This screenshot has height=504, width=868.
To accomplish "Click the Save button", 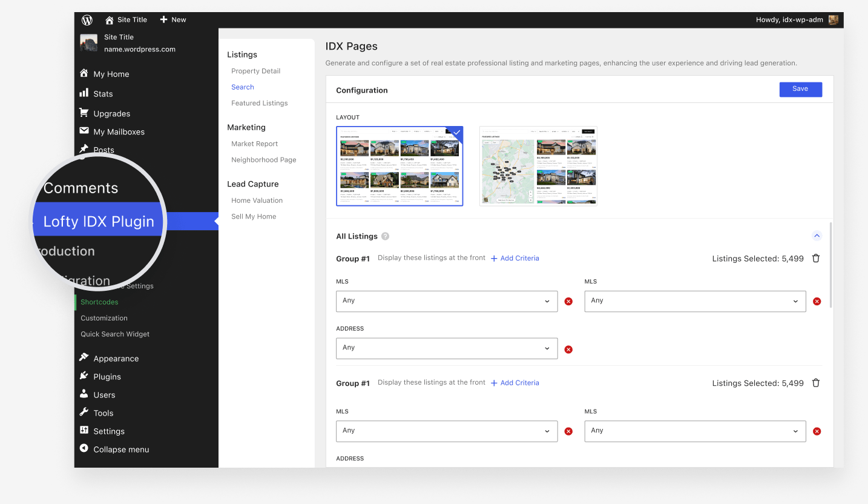I will coord(800,89).
